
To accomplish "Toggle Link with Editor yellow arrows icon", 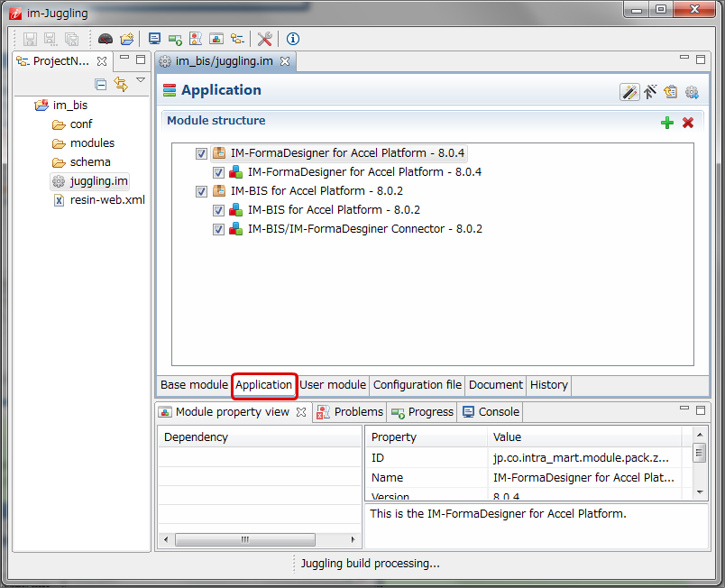I will tap(121, 84).
